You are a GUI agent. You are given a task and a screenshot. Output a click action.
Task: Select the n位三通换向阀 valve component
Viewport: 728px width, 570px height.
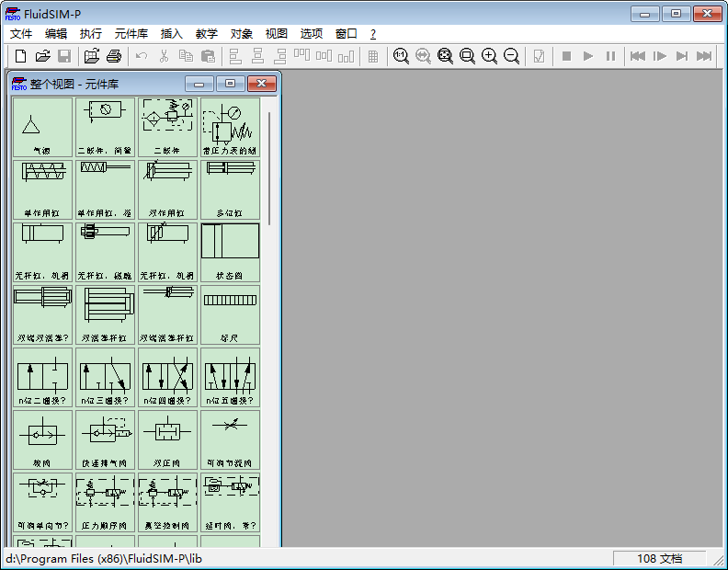[105, 377]
